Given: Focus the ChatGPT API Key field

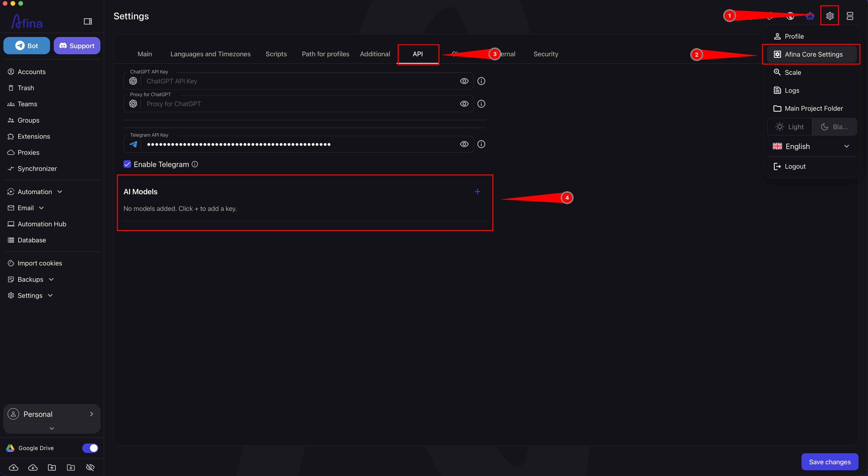Looking at the screenshot, I should 298,81.
